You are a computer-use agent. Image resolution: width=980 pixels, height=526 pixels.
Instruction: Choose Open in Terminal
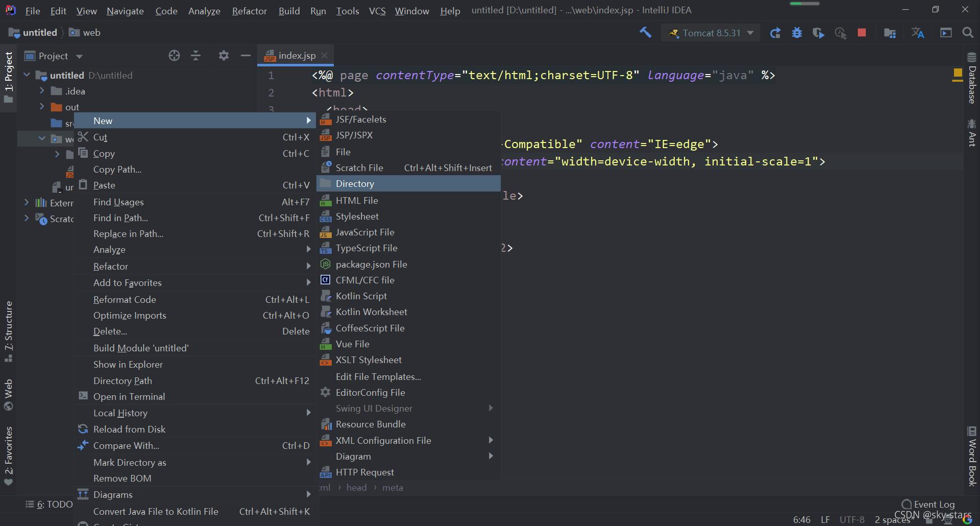pyautogui.click(x=194, y=396)
